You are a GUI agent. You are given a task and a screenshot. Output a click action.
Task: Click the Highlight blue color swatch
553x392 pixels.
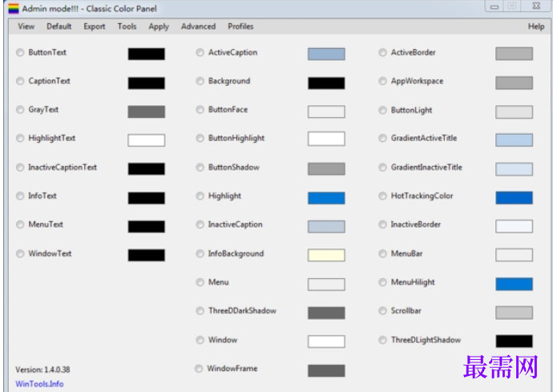pyautogui.click(x=326, y=198)
